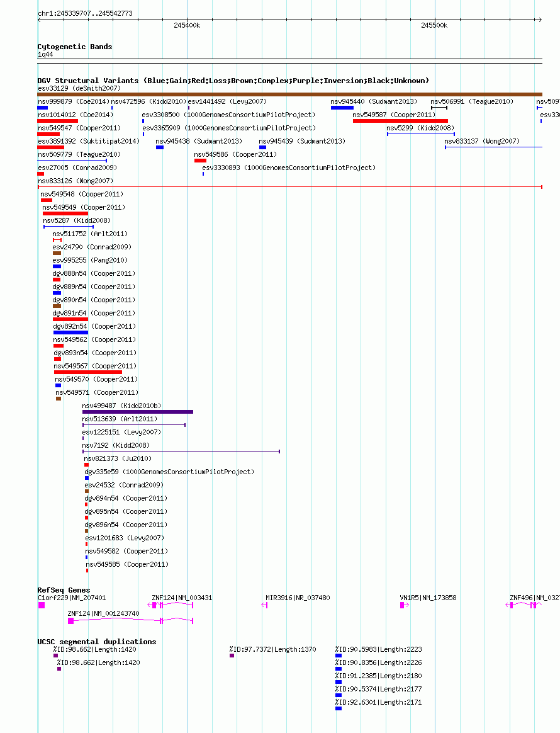Click the 245400k ruler position label
Image resolution: width=560 pixels, height=733 pixels.
click(x=187, y=25)
